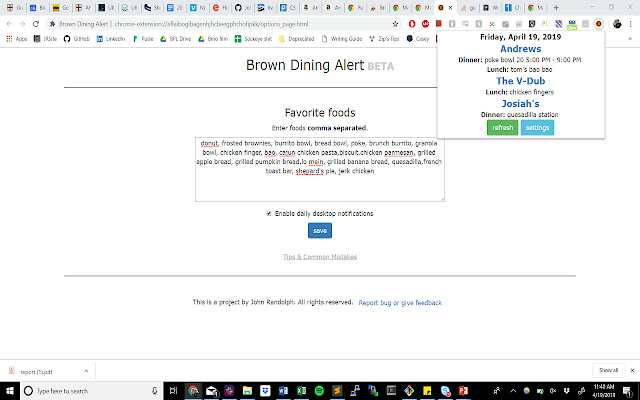Open Dropbox from the taskbar

point(265,391)
